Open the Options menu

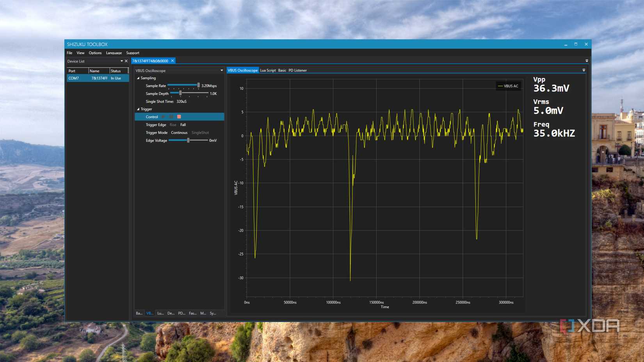[x=95, y=53]
